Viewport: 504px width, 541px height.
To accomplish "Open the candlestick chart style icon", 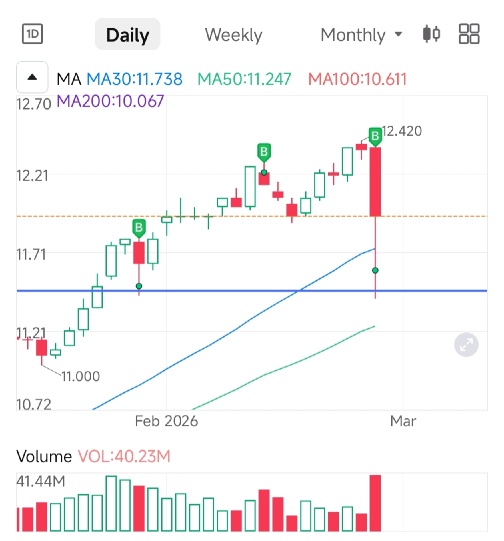I will (x=431, y=34).
